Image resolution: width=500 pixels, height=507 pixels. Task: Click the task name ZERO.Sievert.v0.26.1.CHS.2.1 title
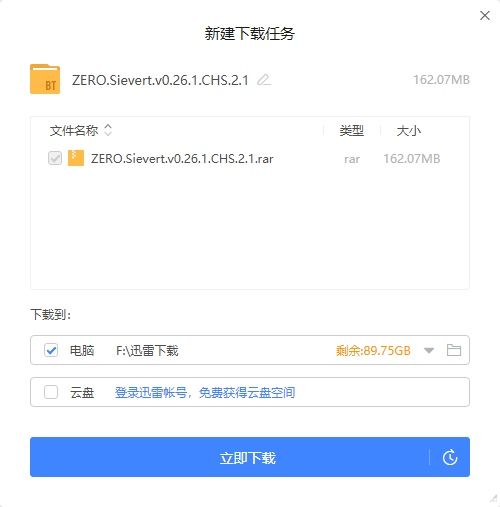(x=160, y=80)
